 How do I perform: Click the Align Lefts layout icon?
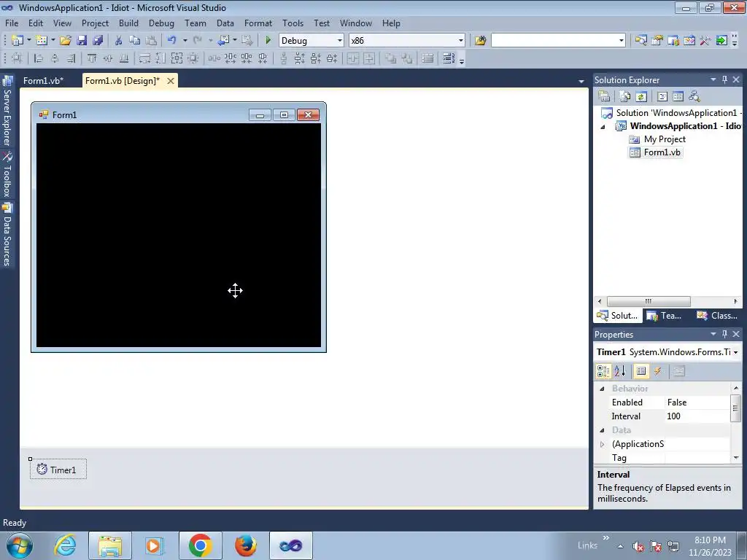39,58
